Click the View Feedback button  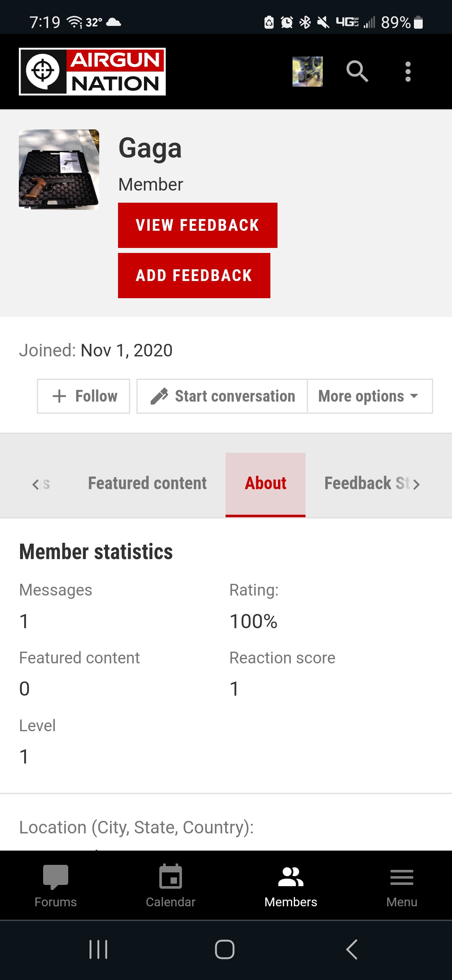(198, 225)
